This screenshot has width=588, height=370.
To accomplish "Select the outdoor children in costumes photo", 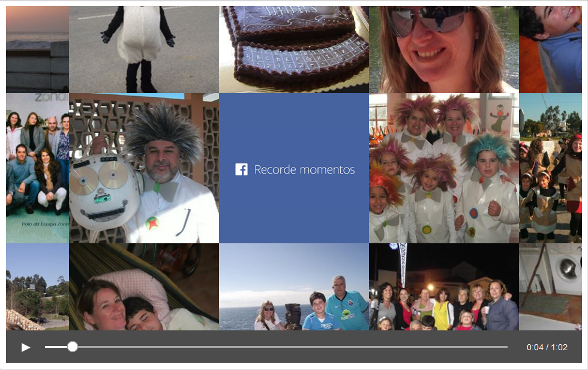I will pos(550,168).
